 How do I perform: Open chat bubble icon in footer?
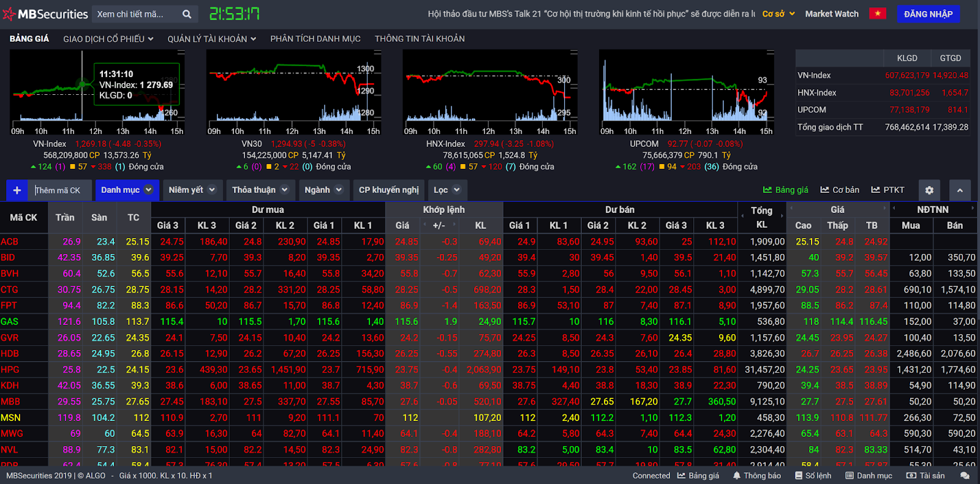[x=965, y=475]
